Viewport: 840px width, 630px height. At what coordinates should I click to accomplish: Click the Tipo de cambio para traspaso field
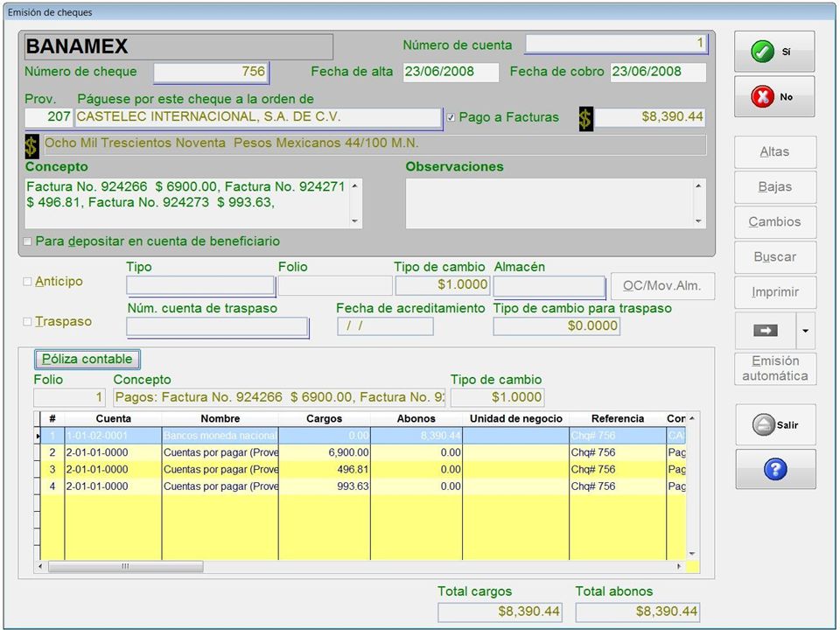tap(556, 326)
